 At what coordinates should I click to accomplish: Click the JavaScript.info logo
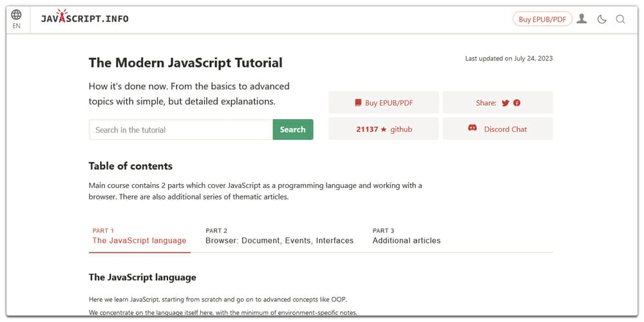84,19
